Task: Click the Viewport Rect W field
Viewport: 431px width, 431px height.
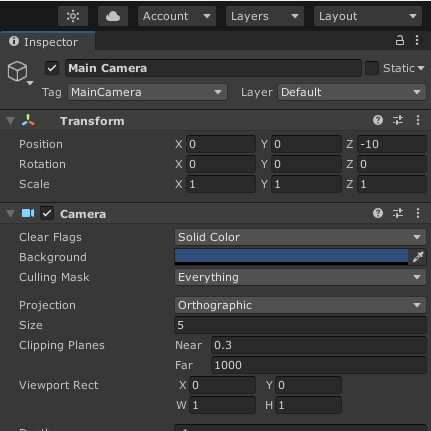Action: point(222,405)
